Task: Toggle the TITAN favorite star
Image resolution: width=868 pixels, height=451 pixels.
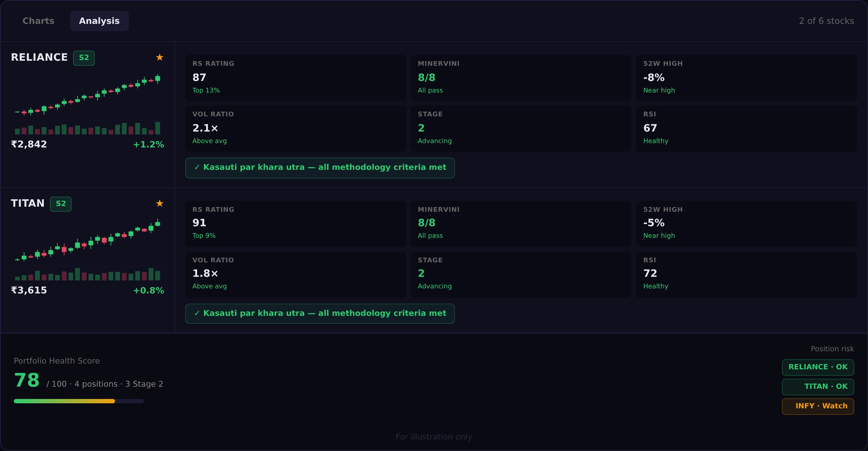Action: 159,203
